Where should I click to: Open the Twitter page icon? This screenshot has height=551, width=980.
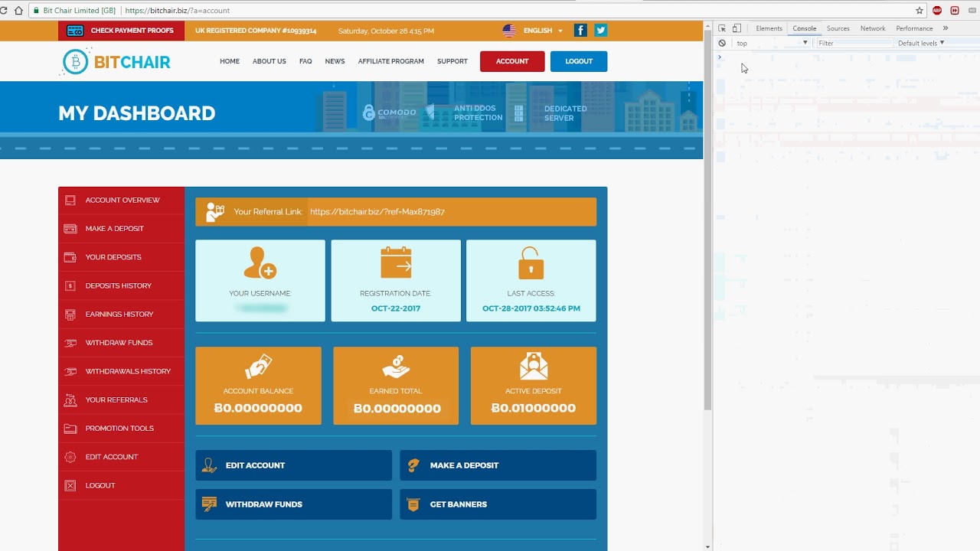coord(600,31)
